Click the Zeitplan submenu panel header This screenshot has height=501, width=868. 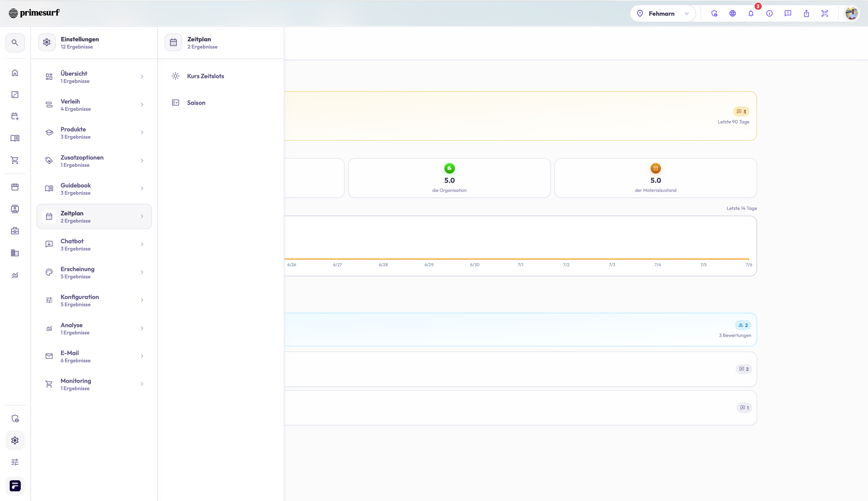(x=220, y=43)
